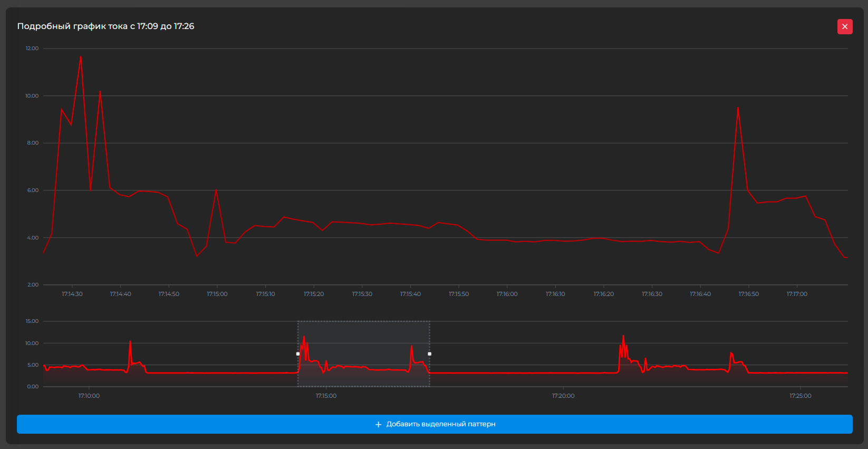Click the left handle of the selection range
The width and height of the screenshot is (868, 449).
pos(298,354)
